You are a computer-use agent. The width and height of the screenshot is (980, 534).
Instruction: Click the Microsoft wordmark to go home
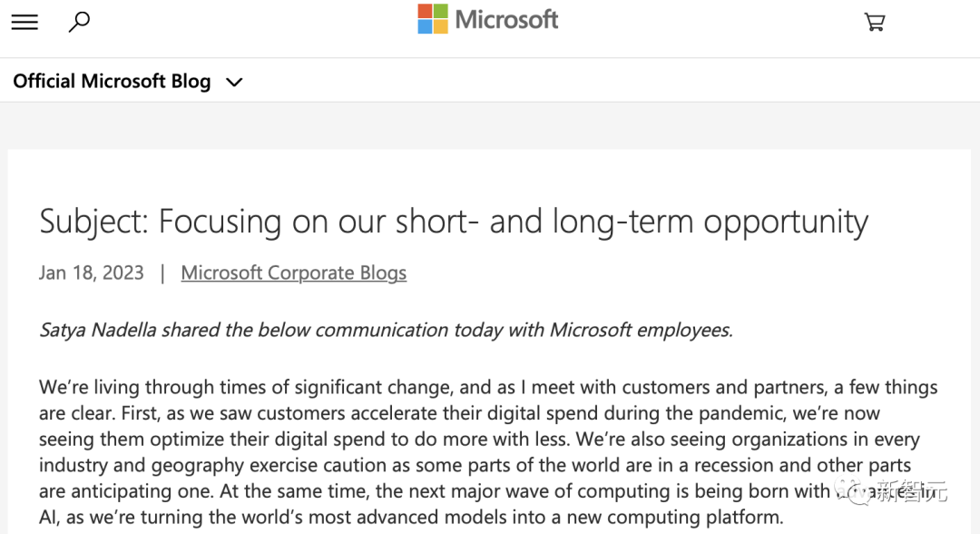coord(506,19)
